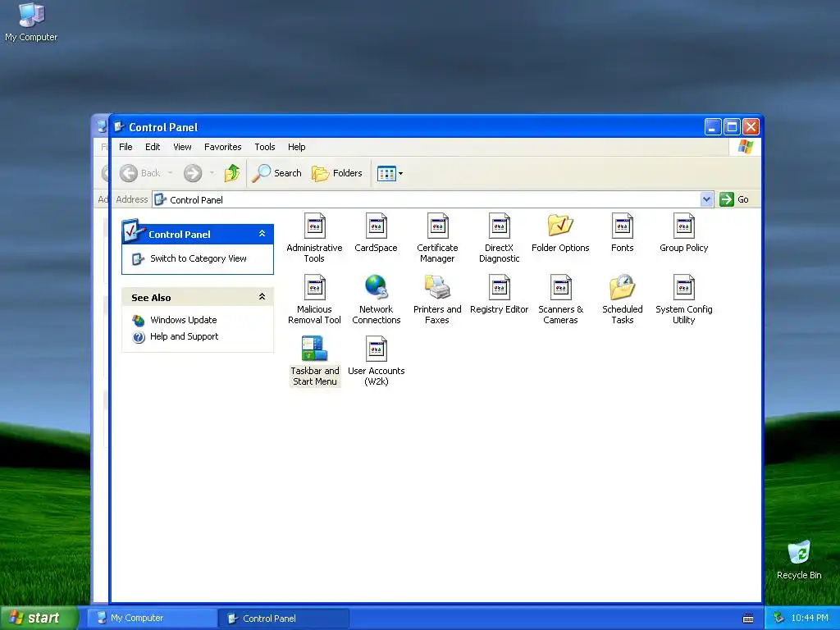
Task: Select the Recycle Bin desktop icon
Action: click(799, 560)
